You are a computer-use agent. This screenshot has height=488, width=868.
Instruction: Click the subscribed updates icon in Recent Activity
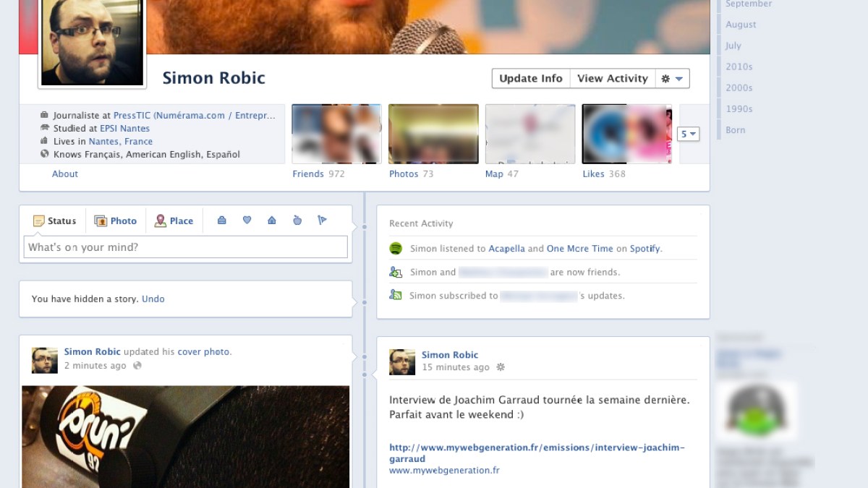[x=396, y=295]
